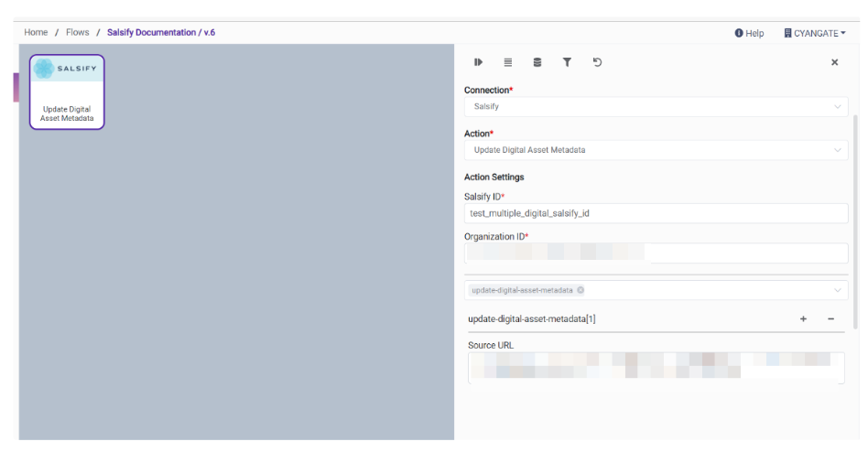
Task: Navigate to Flows breadcrumb
Action: coord(78,32)
